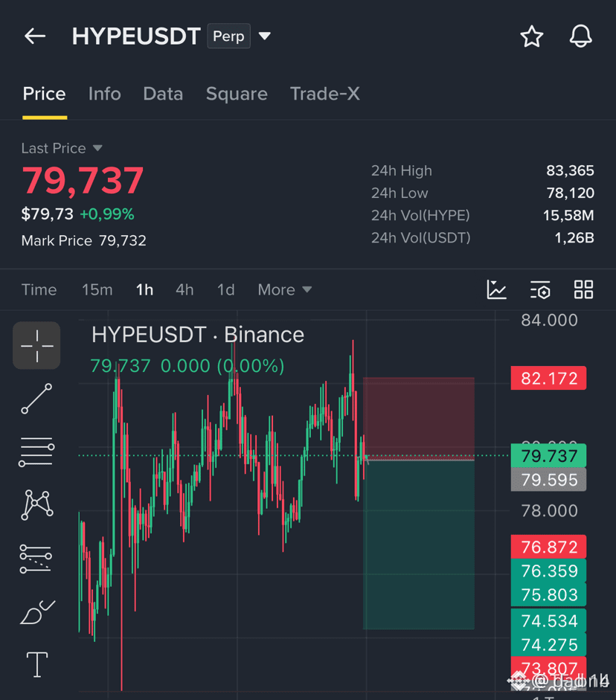The height and width of the screenshot is (700, 616).
Task: Expand the HYPEUSDT pair selector arrow
Action: tap(265, 36)
